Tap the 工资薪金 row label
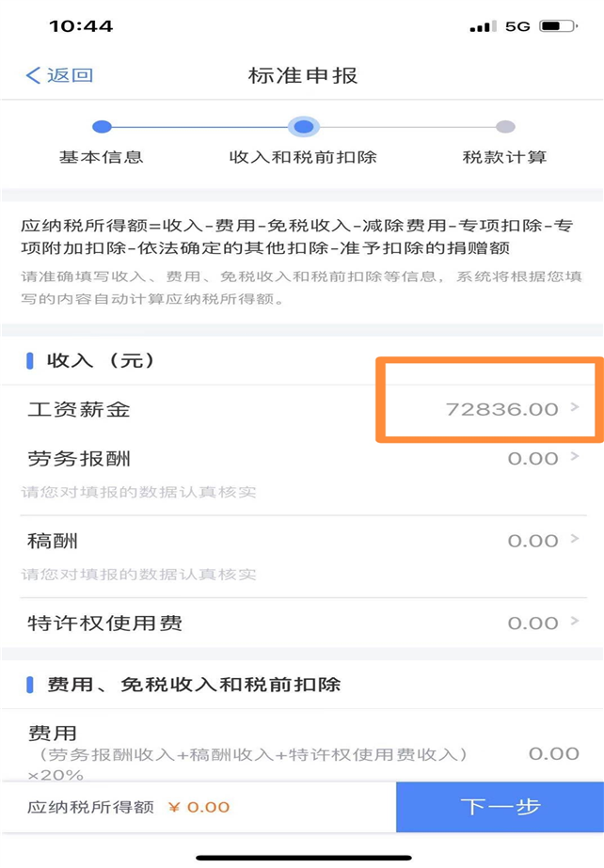This screenshot has width=604, height=868. (x=79, y=410)
